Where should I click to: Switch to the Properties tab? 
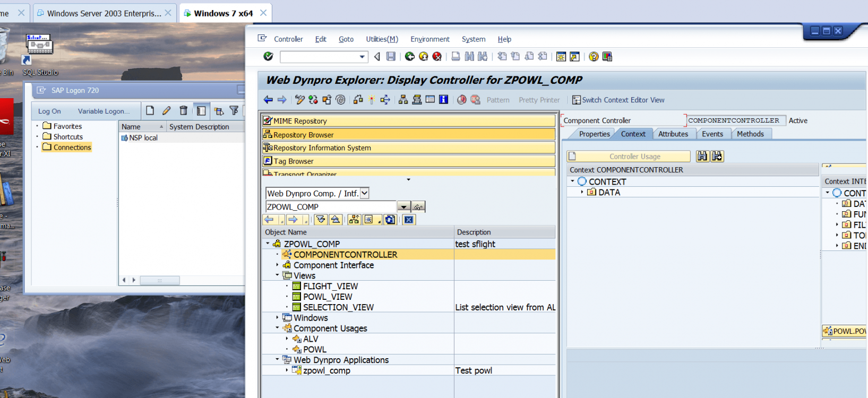click(594, 134)
